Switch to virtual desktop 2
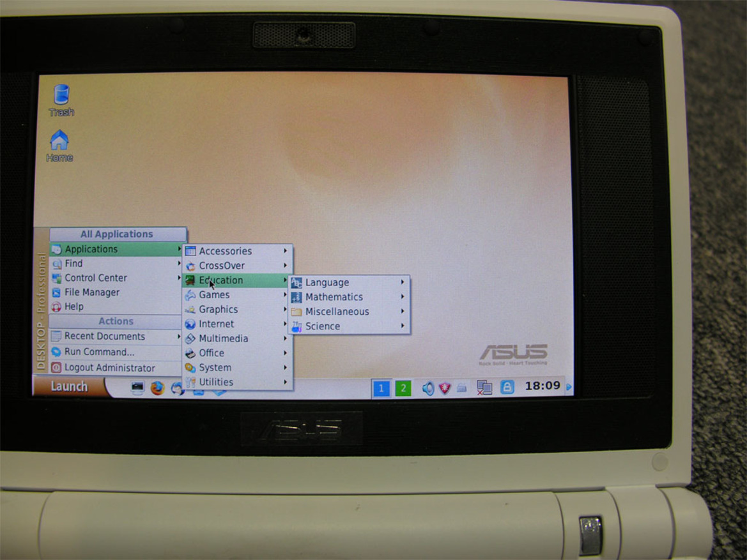The width and height of the screenshot is (747, 560). [403, 389]
